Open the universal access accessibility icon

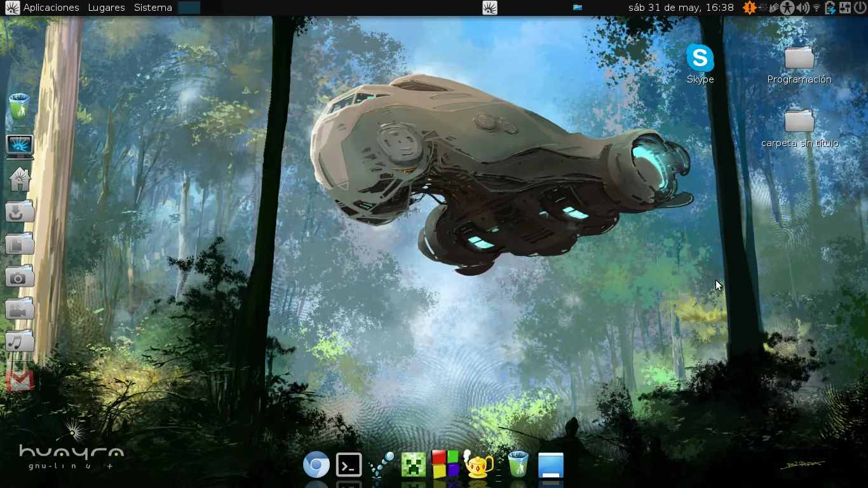click(x=788, y=8)
